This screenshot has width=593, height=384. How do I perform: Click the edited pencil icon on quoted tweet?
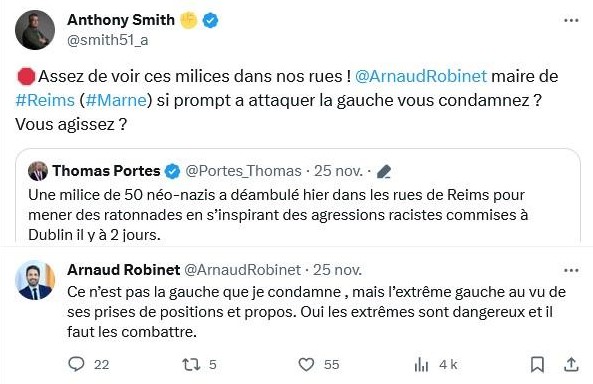pos(384,171)
